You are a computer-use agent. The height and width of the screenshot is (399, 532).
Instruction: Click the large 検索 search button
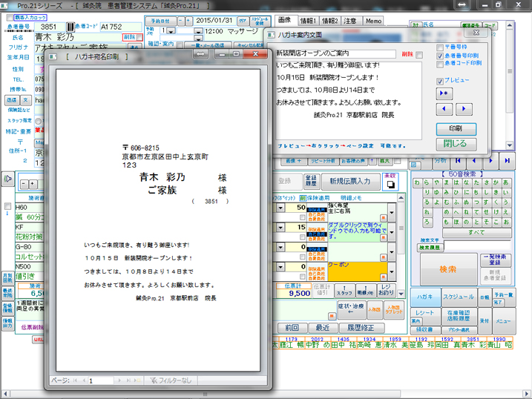[x=449, y=269]
